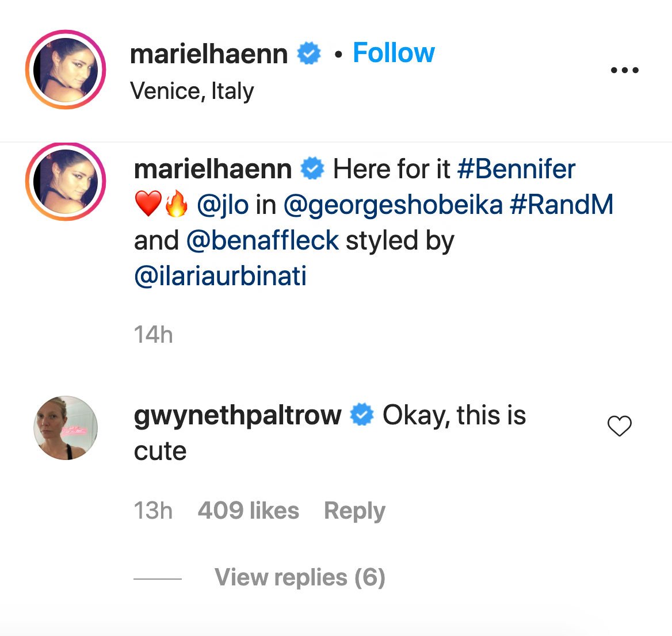Image resolution: width=672 pixels, height=636 pixels.
Task: Visit the @jlo profile mention
Action: [223, 205]
